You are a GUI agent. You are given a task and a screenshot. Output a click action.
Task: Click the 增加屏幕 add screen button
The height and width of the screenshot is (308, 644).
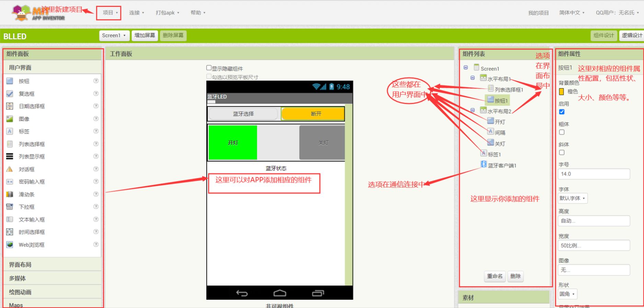tap(145, 36)
